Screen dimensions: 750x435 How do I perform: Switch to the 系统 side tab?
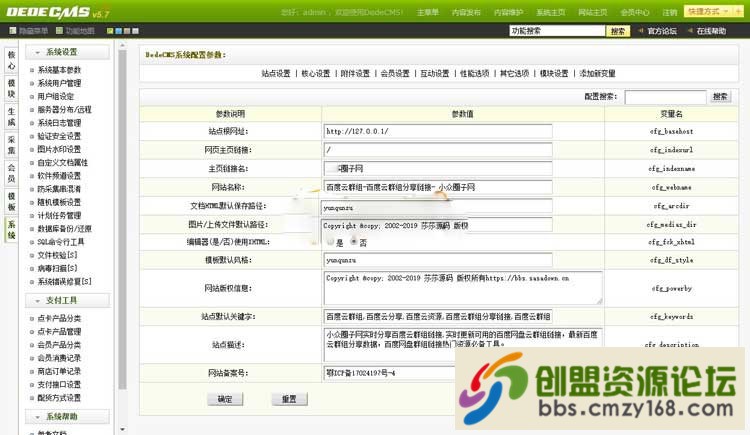pyautogui.click(x=11, y=230)
